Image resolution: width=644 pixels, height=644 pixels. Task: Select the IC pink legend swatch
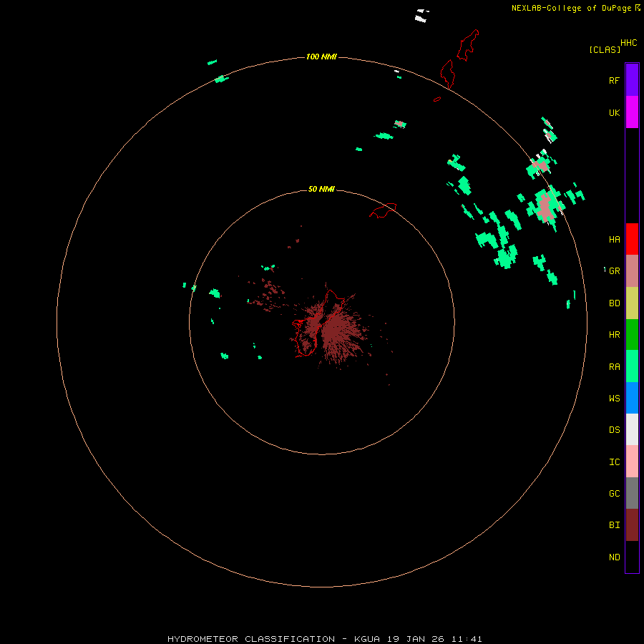coord(632,462)
